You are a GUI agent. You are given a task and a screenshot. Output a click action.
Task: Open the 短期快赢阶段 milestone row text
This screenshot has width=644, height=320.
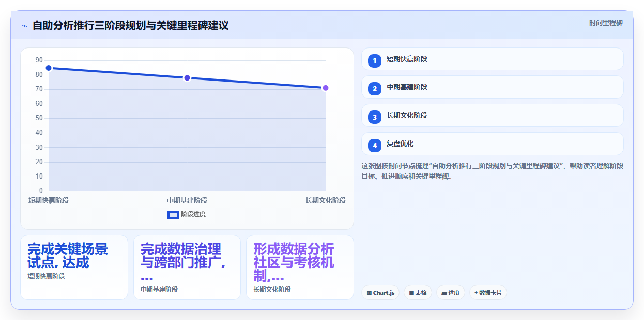(x=407, y=59)
